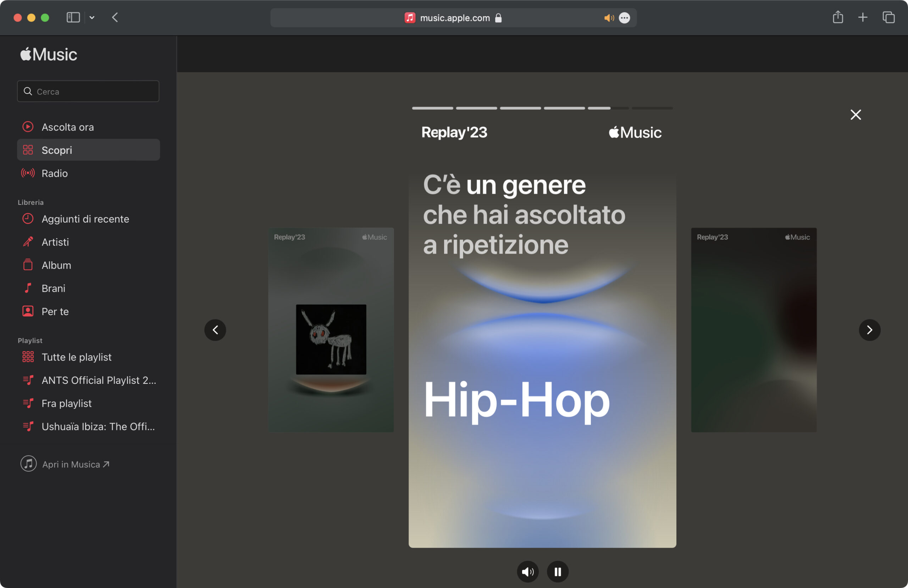
Task: Click the ANTS Official Playlist icon
Action: pos(28,380)
